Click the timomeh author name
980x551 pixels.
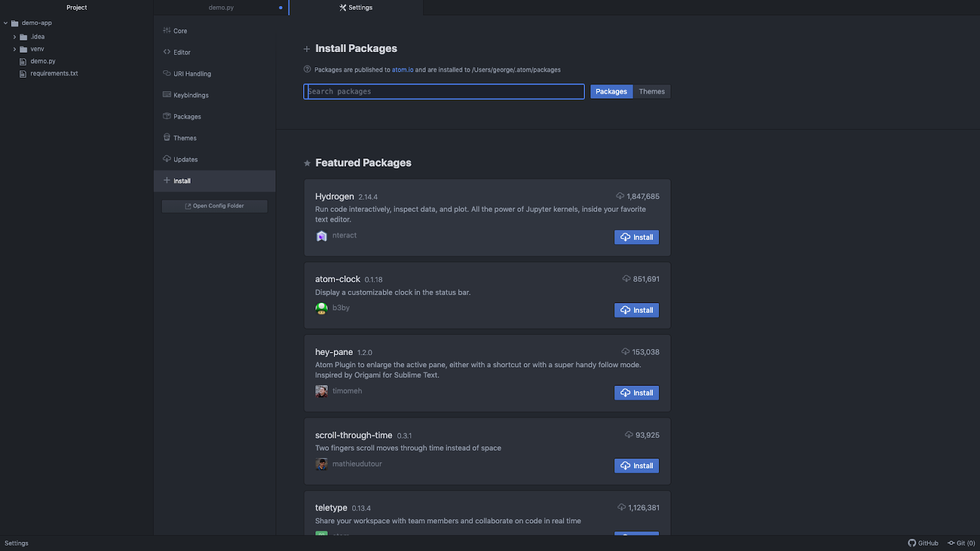click(x=347, y=391)
